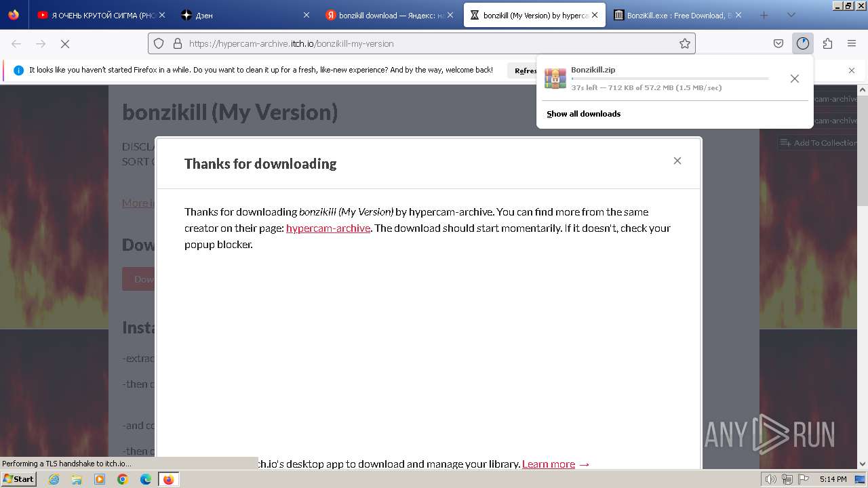Show site security padlock info
Viewport: 868px width, 488px height.
pyautogui.click(x=178, y=43)
